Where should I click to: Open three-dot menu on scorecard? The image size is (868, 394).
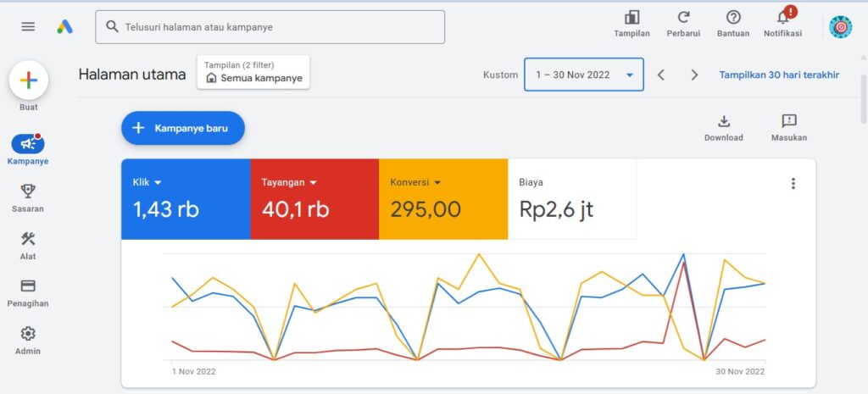tap(793, 184)
